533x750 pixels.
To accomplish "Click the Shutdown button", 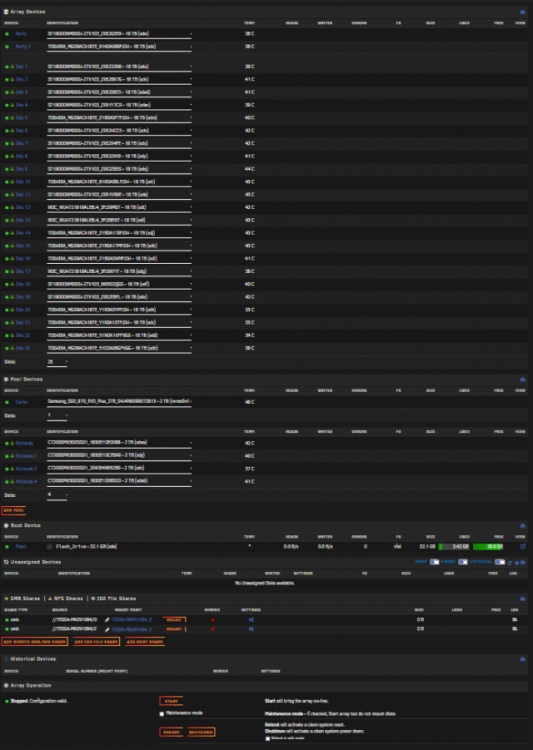I will click(x=200, y=733).
